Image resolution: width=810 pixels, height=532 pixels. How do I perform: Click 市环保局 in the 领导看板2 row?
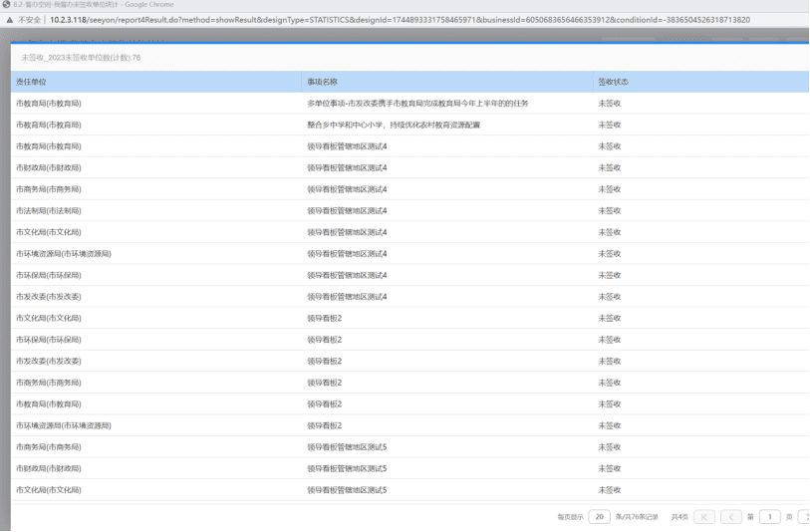[49, 340]
